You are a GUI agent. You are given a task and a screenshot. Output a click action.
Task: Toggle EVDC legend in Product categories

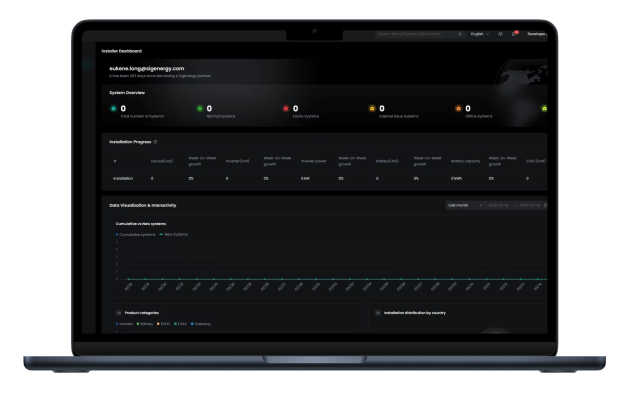pyautogui.click(x=164, y=324)
